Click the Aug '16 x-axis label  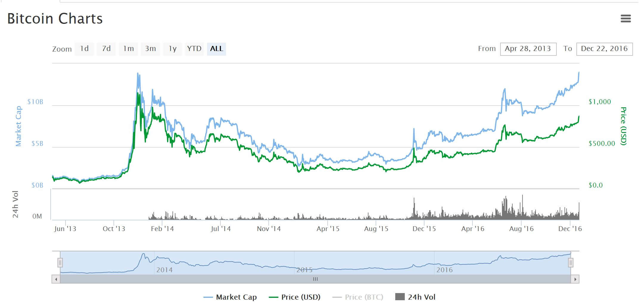point(521,229)
